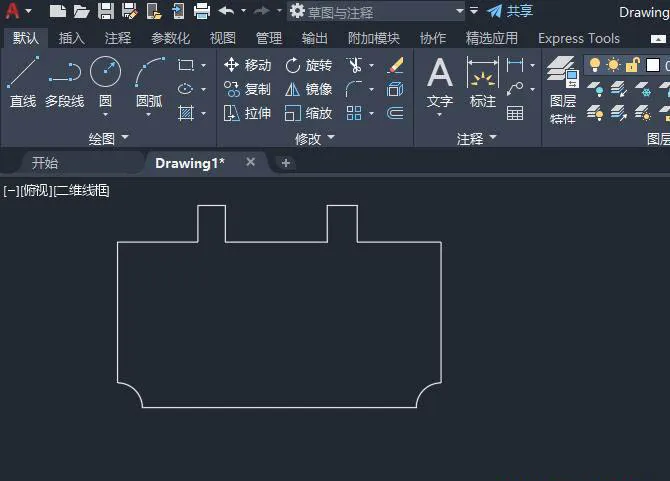Viewport: 670px width, 481px height.
Task: Activate the Move (移动) command
Action: (247, 65)
